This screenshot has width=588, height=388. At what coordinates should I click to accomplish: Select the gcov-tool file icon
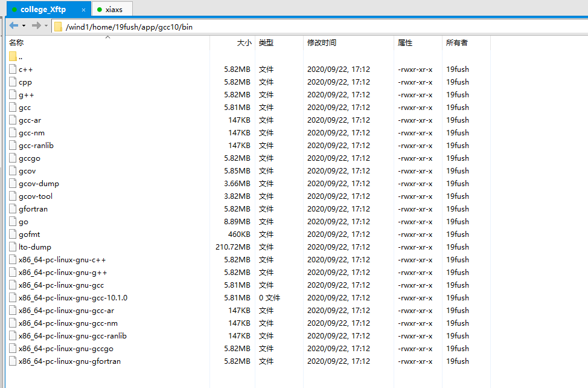(x=13, y=196)
